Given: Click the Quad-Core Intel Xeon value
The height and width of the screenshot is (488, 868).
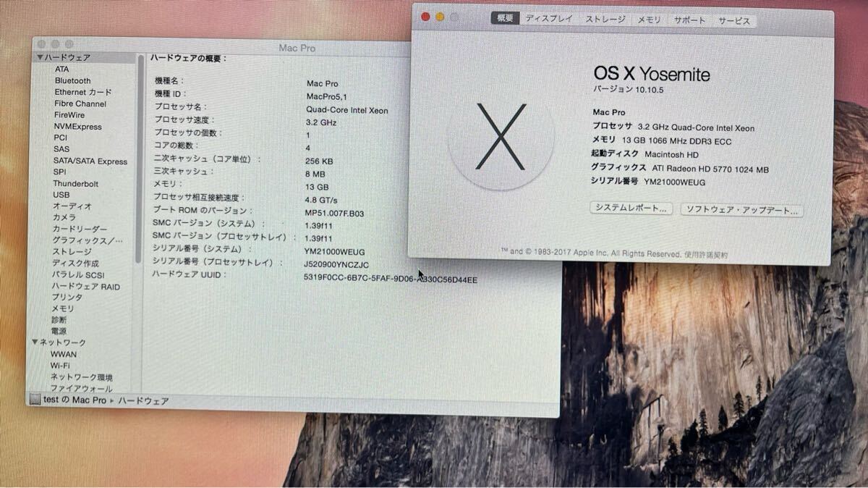Looking at the screenshot, I should (347, 110).
